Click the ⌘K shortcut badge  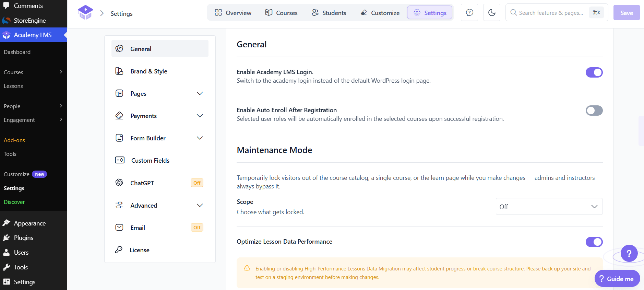tap(597, 12)
